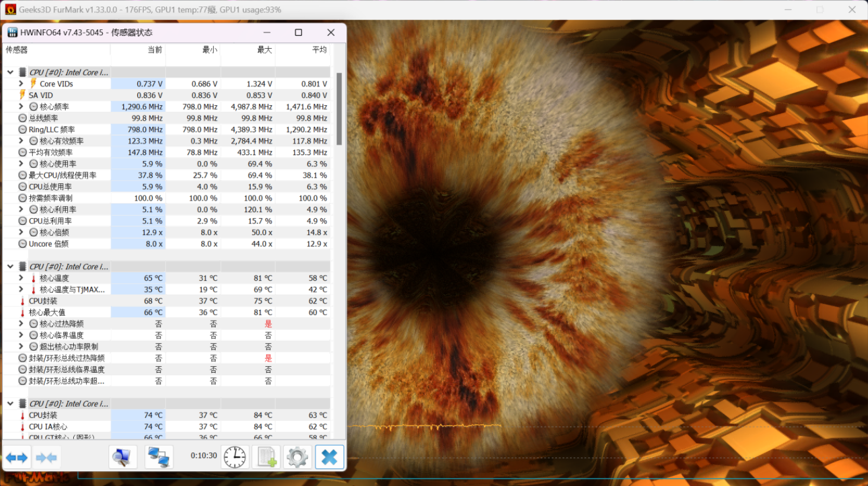Click the lightning icon beside SA VID
Viewport: 868px width, 486px height.
(23, 95)
